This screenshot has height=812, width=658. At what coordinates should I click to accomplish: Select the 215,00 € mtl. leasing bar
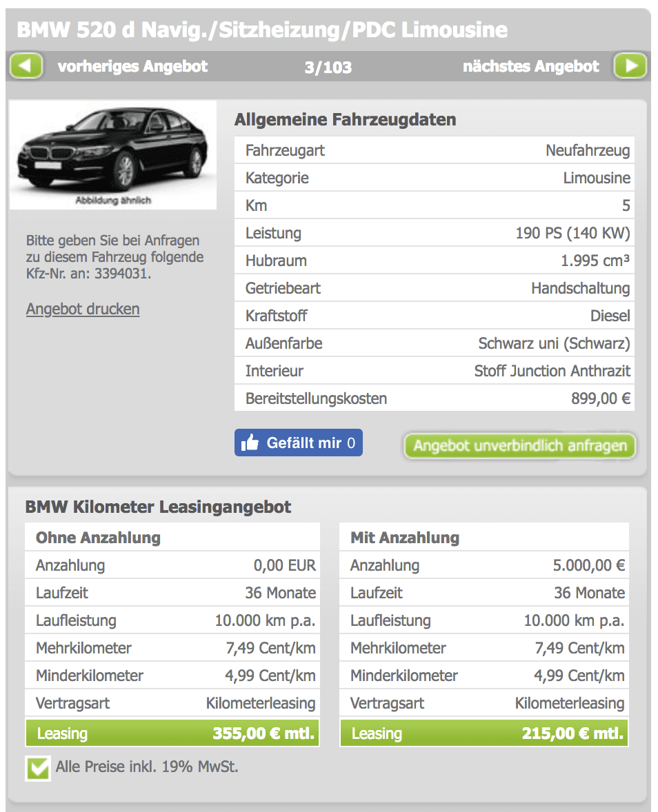[x=484, y=733]
